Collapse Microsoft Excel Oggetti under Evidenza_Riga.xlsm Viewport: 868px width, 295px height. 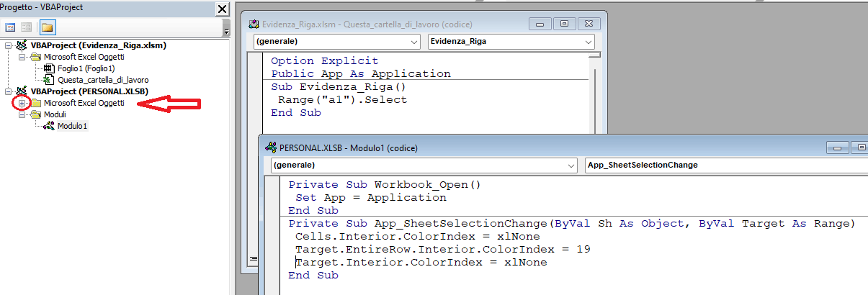click(22, 57)
